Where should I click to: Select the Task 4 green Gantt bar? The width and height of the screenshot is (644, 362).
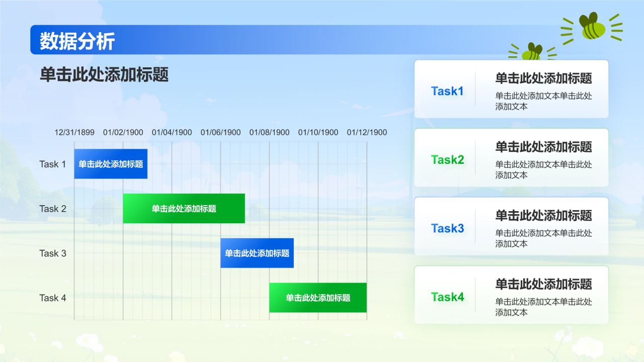318,298
